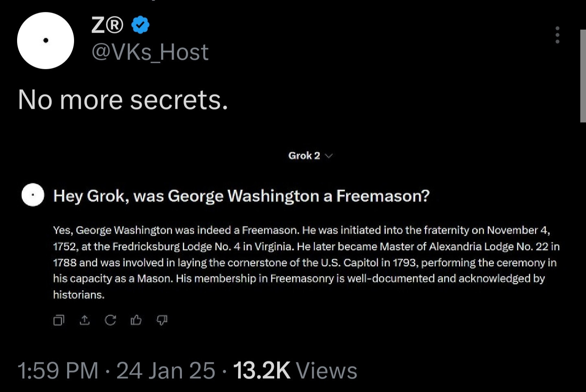View the 13.2K Views analytics
This screenshot has width=586, height=392.
click(295, 370)
